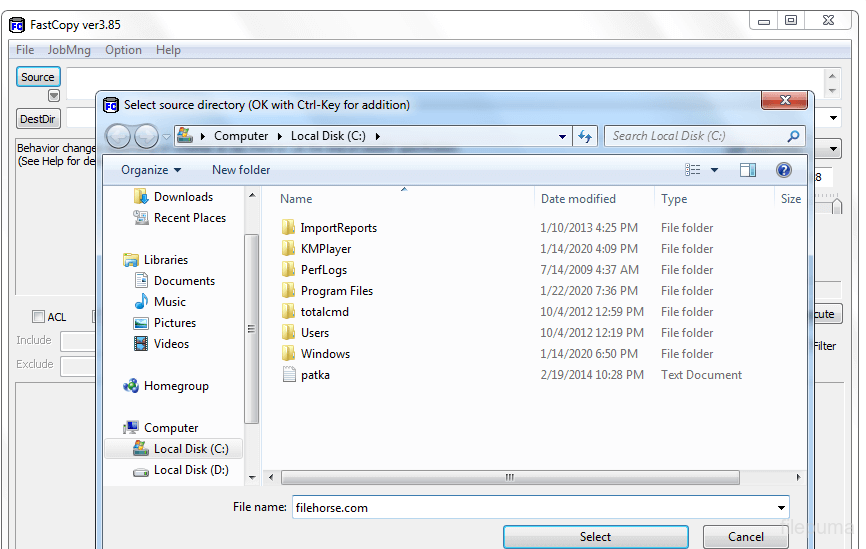The height and width of the screenshot is (549, 866).
Task: Select the Windows folder icon
Action: [288, 353]
